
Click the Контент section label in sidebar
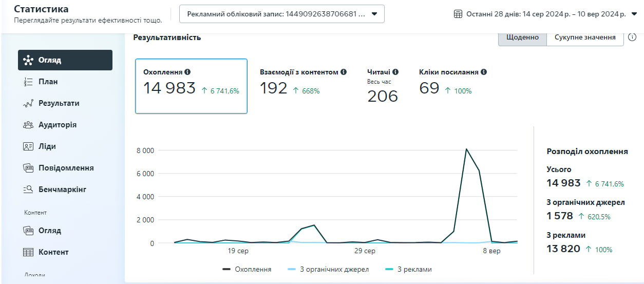[35, 213]
